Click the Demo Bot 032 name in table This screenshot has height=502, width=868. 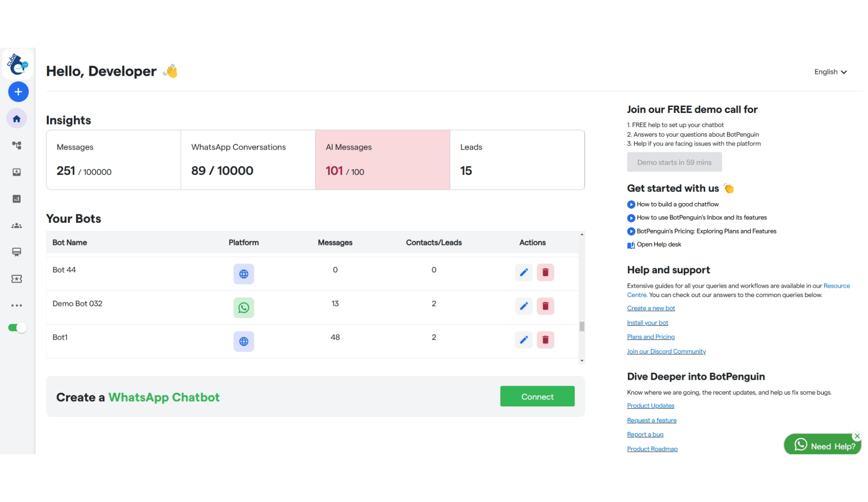[77, 304]
